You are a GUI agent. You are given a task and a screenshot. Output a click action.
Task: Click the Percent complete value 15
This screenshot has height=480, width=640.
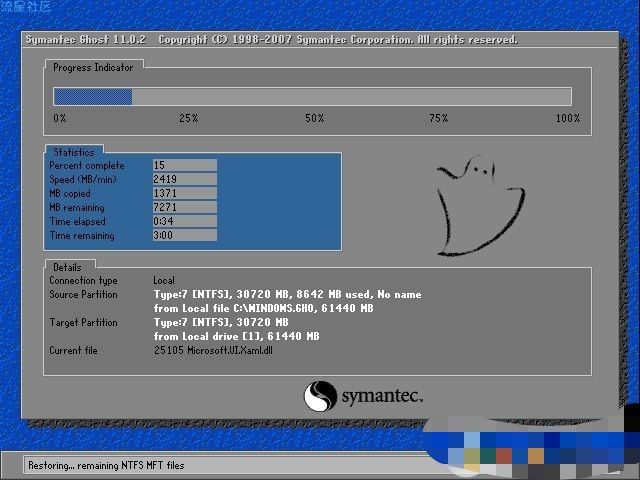point(185,165)
